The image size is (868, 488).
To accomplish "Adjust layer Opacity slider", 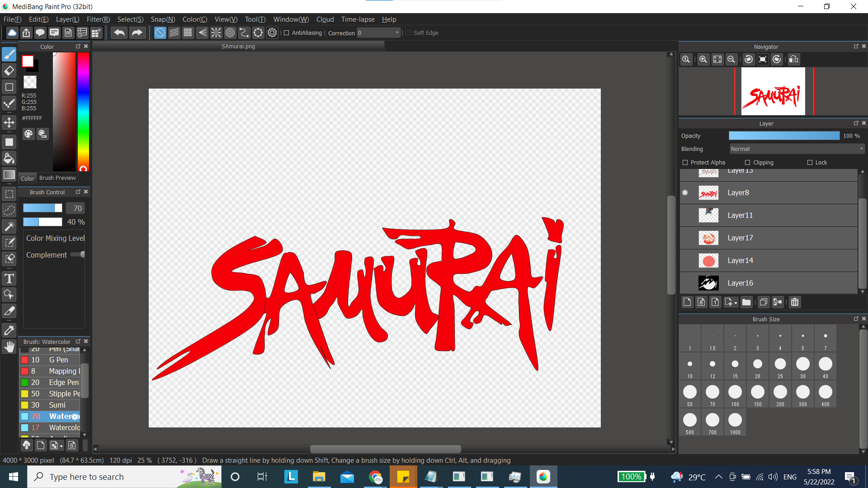I will tap(784, 136).
